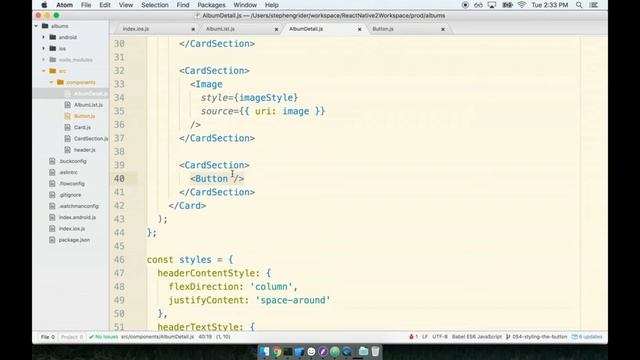This screenshot has height=360, width=640.
Task: Open header.js in the tree
Action: [x=84, y=150]
